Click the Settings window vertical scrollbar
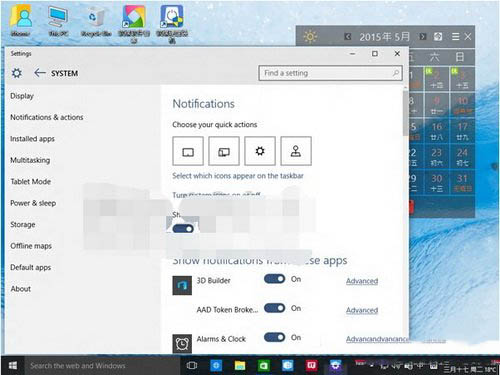This screenshot has width=500, height=375. click(405, 113)
